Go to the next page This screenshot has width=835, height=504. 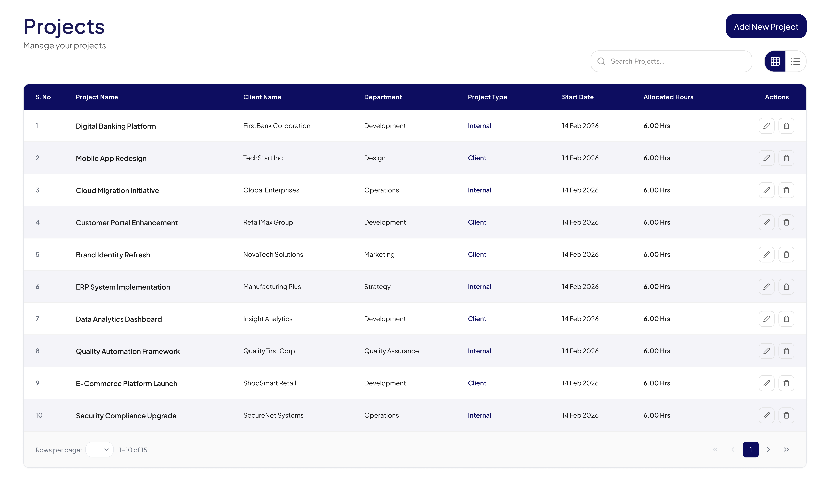pyautogui.click(x=769, y=450)
